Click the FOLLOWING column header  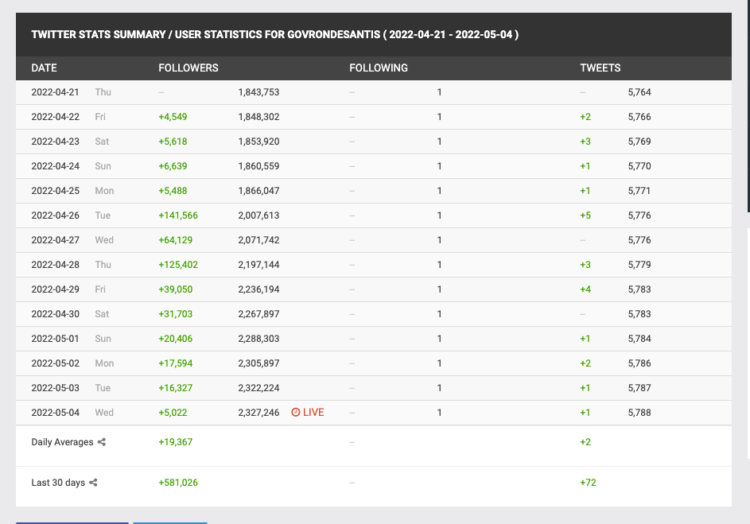378,68
